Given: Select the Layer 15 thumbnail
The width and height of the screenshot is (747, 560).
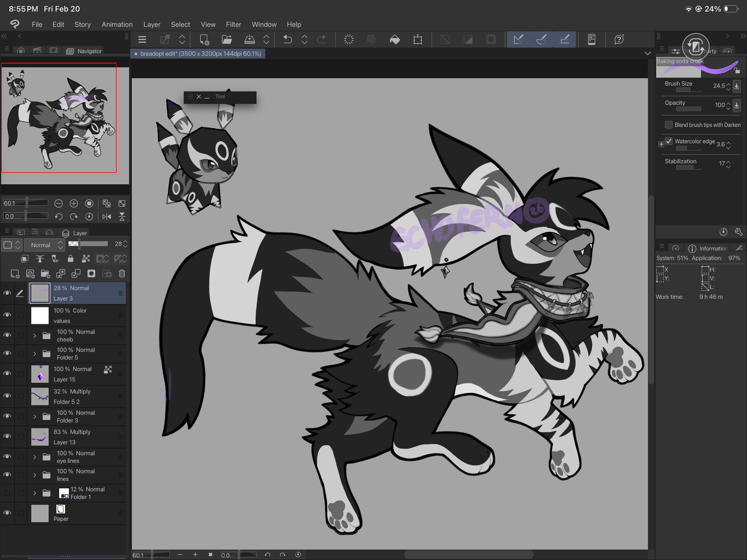Looking at the screenshot, I should (x=40, y=374).
